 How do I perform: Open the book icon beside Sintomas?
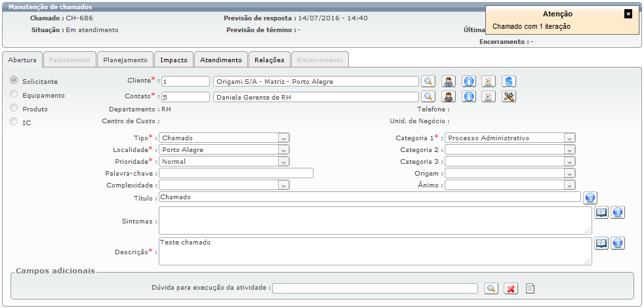[x=601, y=212]
